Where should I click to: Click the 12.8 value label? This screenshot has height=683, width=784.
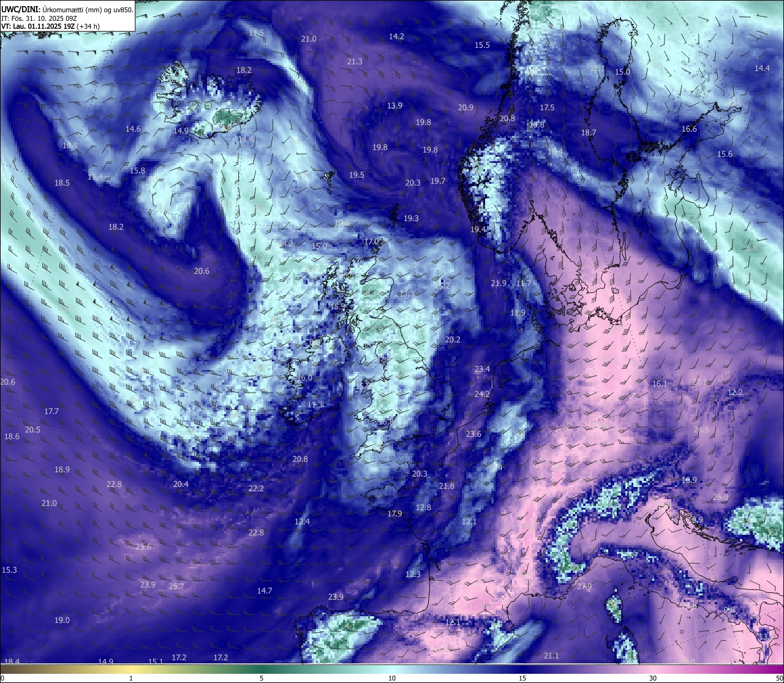[423, 508]
